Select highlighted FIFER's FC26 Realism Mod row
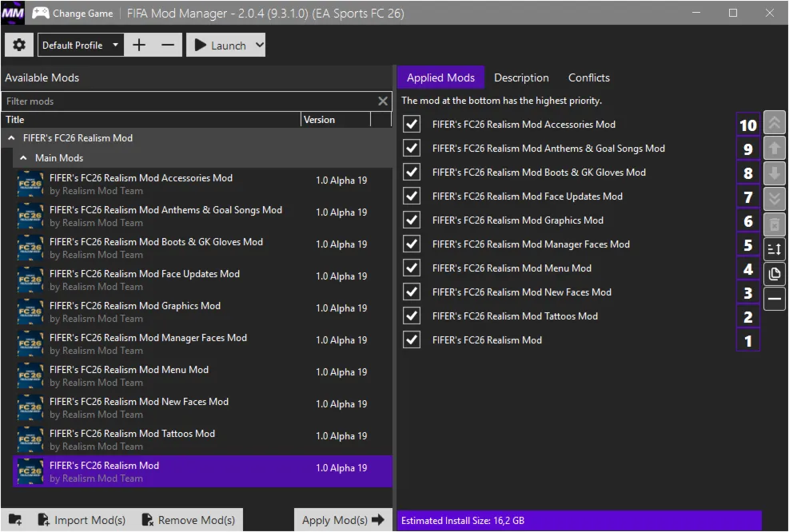The height and width of the screenshot is (532, 789). coord(202,471)
